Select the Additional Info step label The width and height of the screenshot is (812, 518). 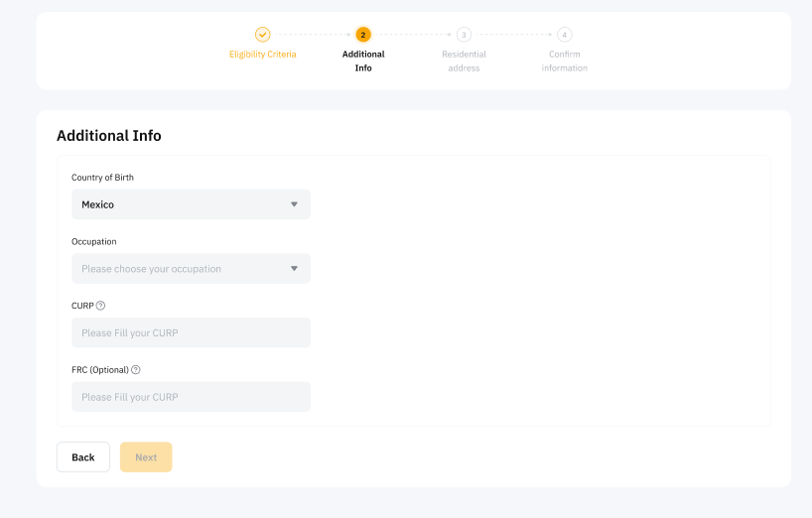pyautogui.click(x=363, y=61)
